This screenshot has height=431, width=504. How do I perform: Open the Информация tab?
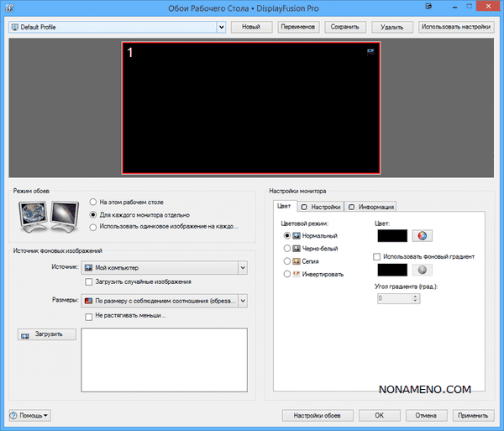(371, 207)
